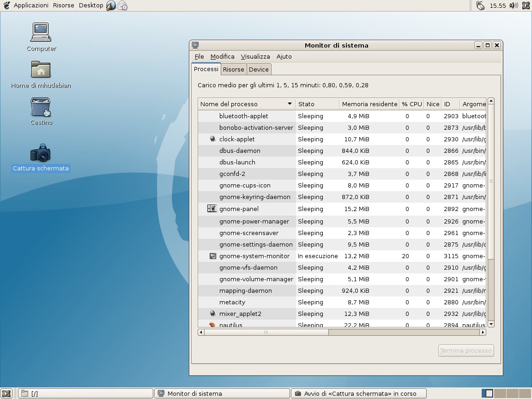
Task: Select the gnome-volume-manager process row
Action: (x=342, y=279)
